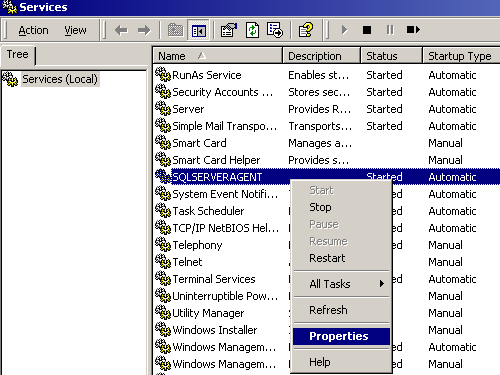Click the greyed Pause context menu item

point(341,224)
